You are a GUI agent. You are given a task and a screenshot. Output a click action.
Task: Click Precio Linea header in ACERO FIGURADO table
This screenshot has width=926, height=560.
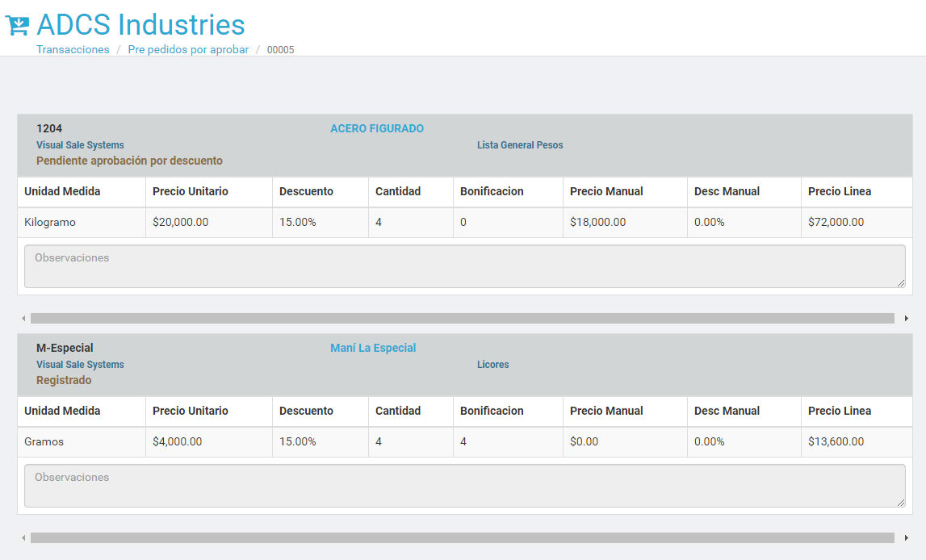point(839,192)
